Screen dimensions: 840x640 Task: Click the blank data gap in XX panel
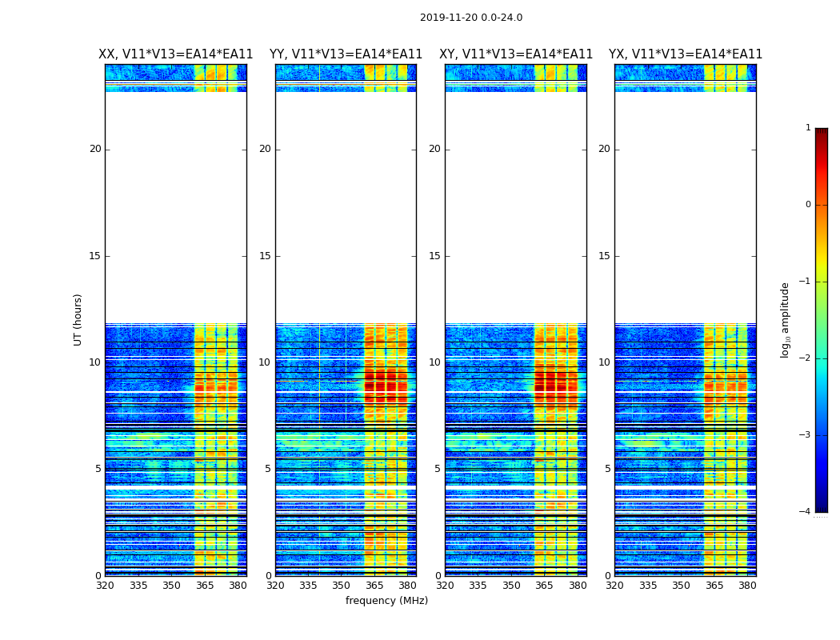tap(176, 207)
